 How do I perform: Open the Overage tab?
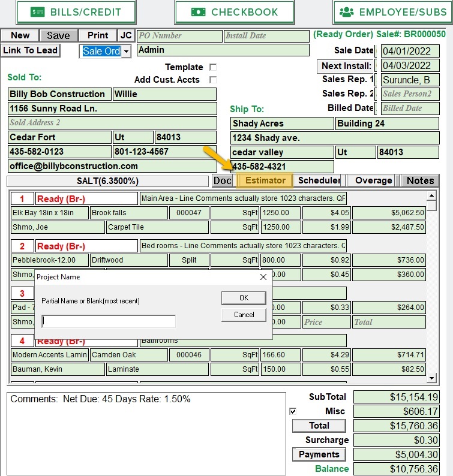pos(373,180)
